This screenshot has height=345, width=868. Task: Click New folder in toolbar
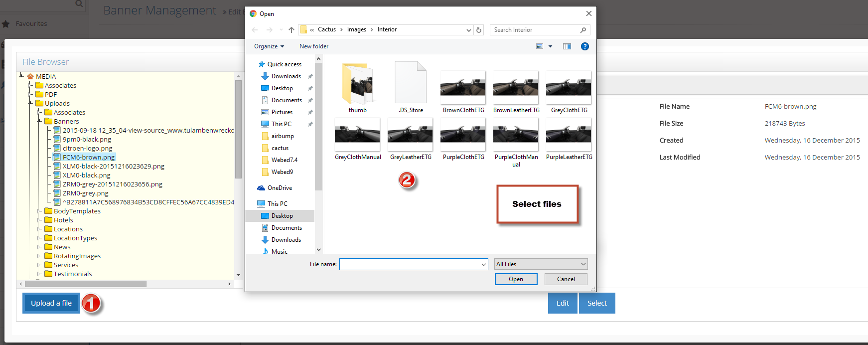[314, 46]
